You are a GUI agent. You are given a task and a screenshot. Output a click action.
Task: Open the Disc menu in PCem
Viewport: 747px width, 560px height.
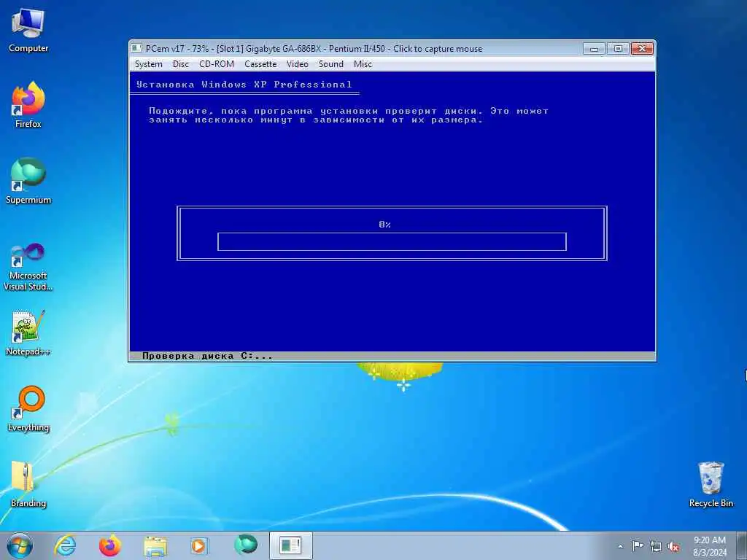181,64
